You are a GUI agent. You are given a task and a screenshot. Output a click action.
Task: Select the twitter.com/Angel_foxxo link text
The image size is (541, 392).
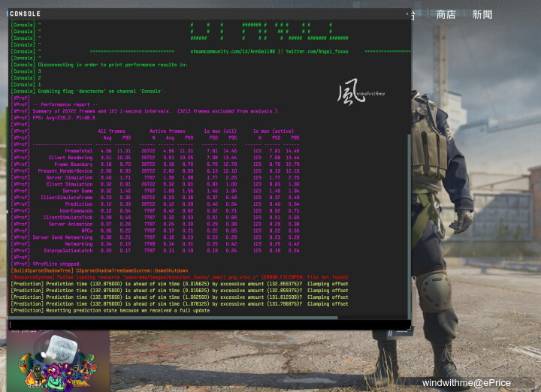point(317,51)
